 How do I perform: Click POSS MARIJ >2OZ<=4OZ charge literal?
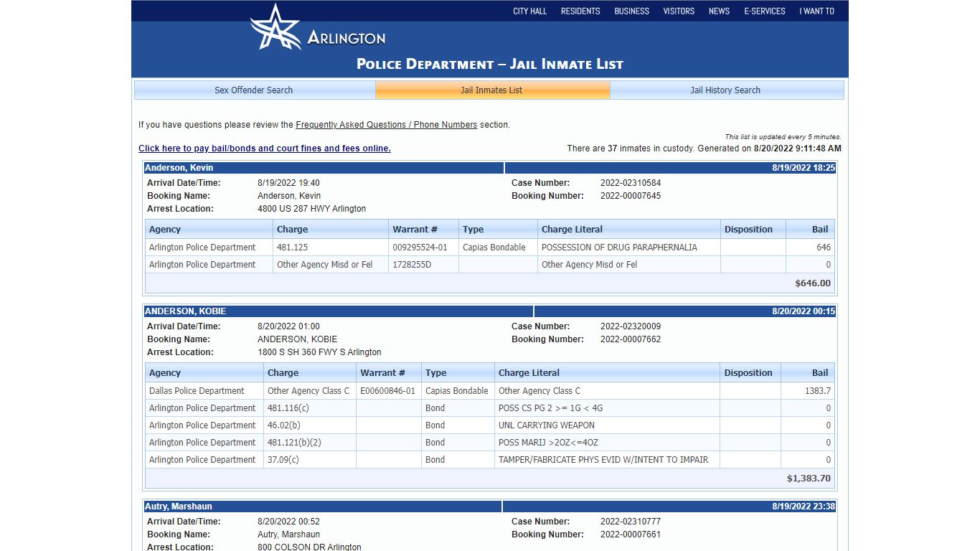point(548,443)
